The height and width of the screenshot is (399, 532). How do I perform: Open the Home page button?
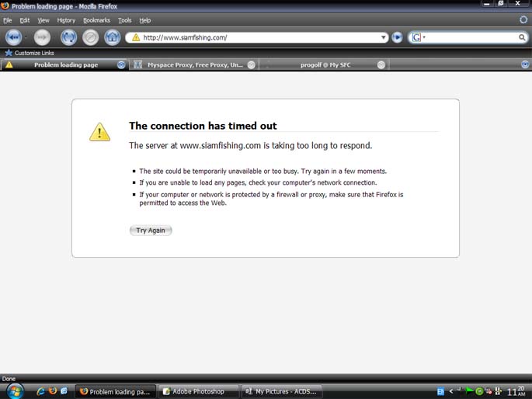pos(113,37)
